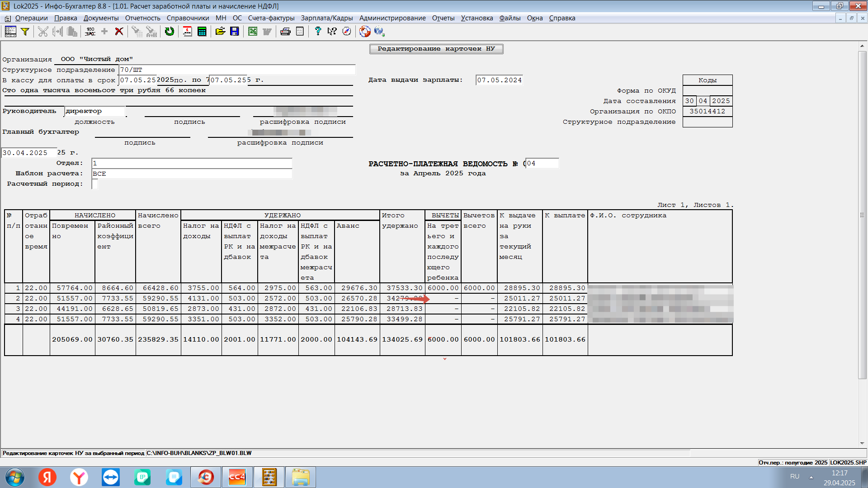Viewport: 868px width, 488px height.
Task: Open the Администрирование menu
Action: (392, 18)
